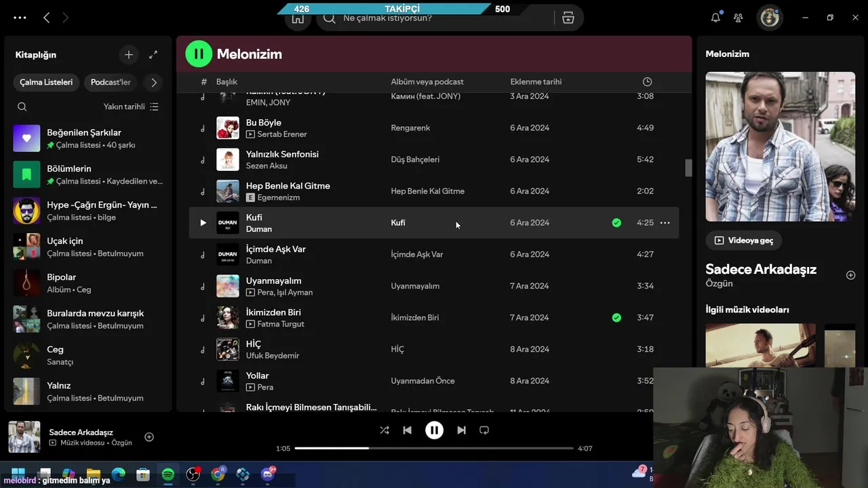Create new playlist with plus icon
The height and width of the screenshot is (488, 868).
[x=129, y=54]
